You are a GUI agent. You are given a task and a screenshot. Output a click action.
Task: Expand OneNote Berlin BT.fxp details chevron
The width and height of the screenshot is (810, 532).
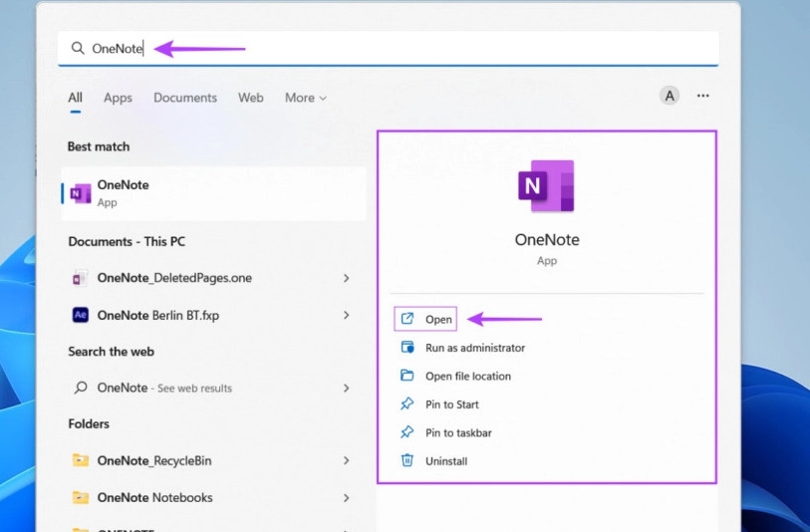(x=346, y=315)
